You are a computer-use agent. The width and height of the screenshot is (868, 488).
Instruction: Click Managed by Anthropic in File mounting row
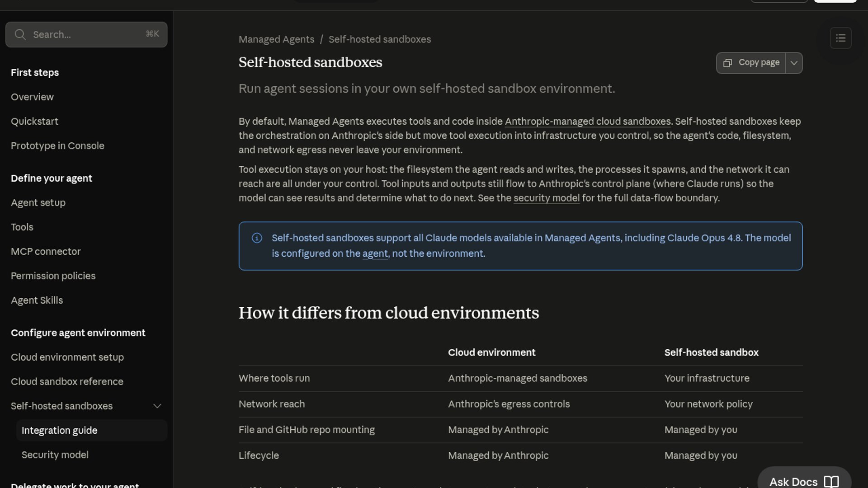pyautogui.click(x=498, y=430)
